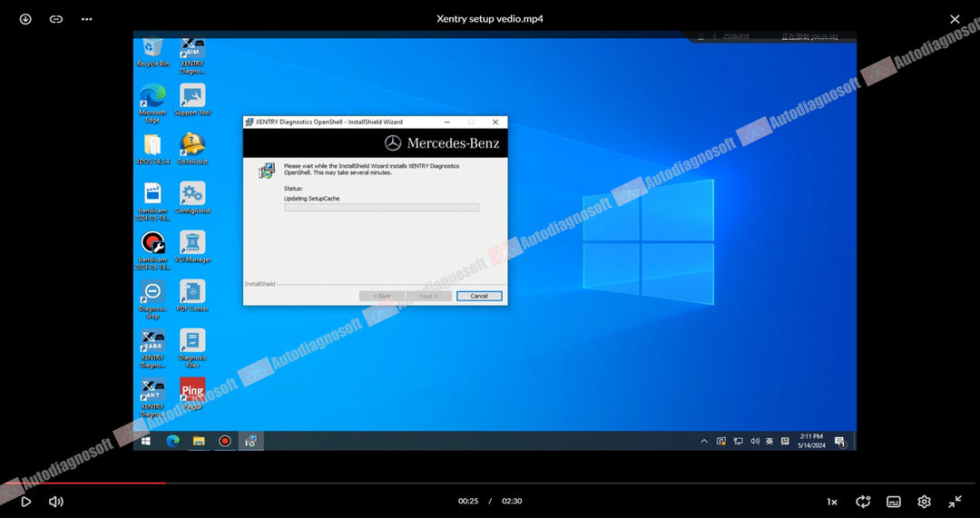Viewport: 980px width, 518px height.
Task: Open the XENTRY Diagnosis SIM shortcut
Action: click(x=192, y=55)
